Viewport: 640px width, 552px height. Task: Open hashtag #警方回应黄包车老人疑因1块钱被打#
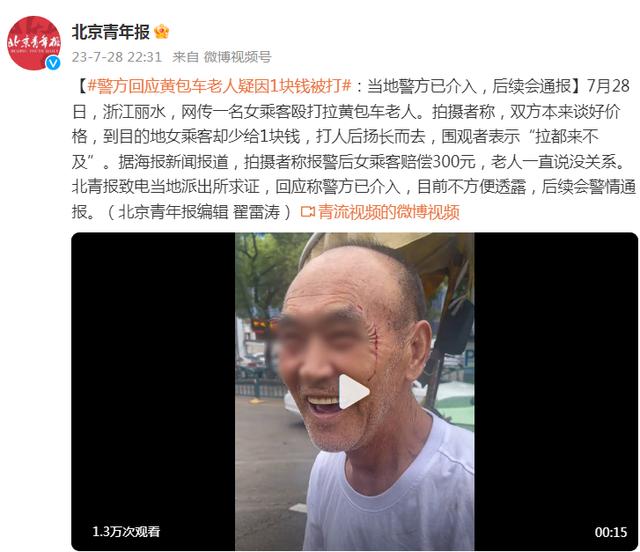pos(220,86)
